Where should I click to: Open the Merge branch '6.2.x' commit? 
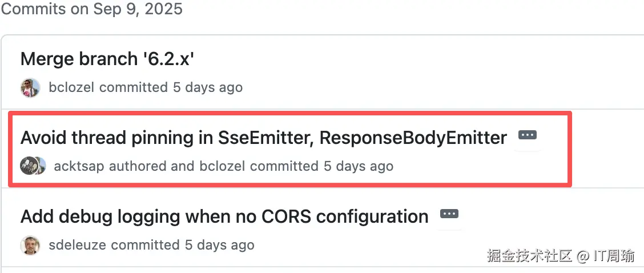point(108,59)
